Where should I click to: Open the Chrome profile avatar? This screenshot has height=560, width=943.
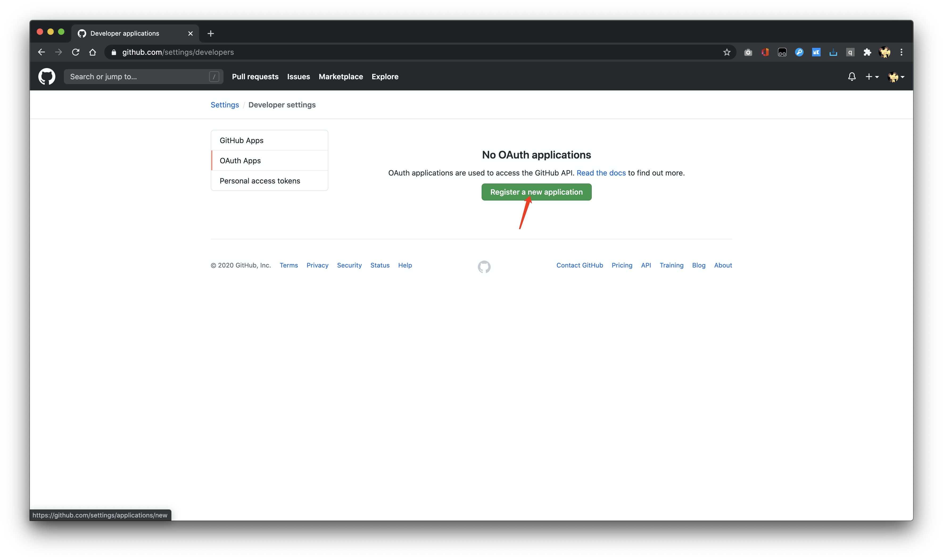(884, 52)
